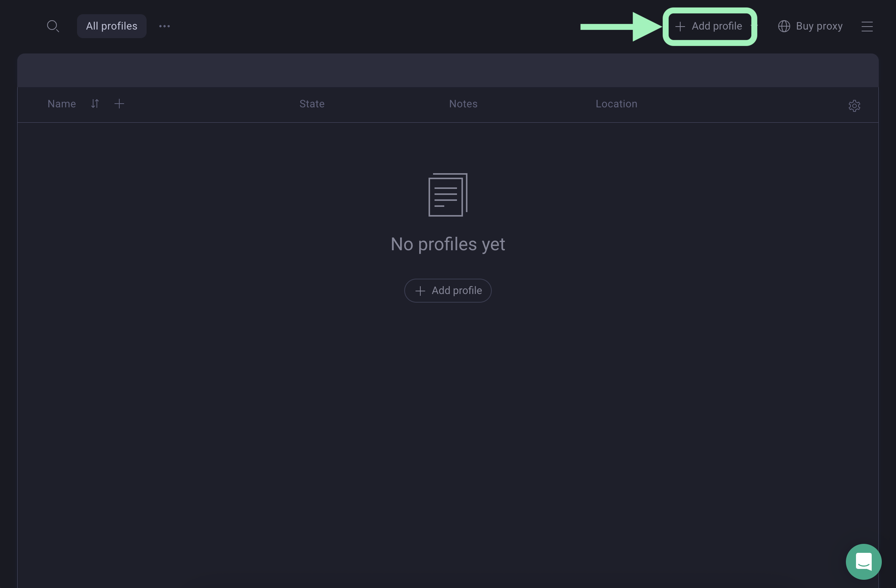This screenshot has height=588, width=896.
Task: Click the State column header
Action: (x=312, y=104)
